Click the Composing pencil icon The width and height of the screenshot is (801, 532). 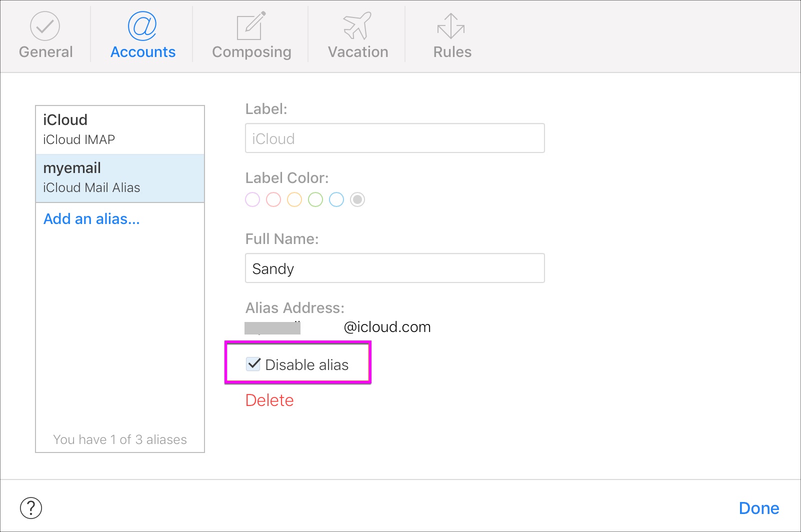251,26
